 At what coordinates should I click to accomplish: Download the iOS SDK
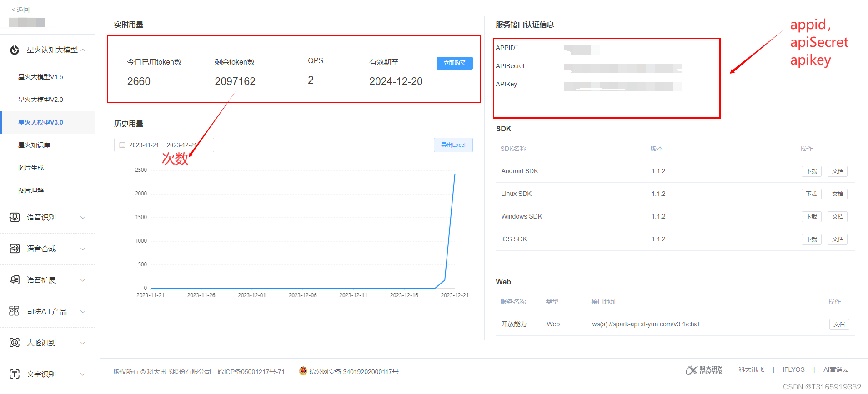[x=811, y=239]
